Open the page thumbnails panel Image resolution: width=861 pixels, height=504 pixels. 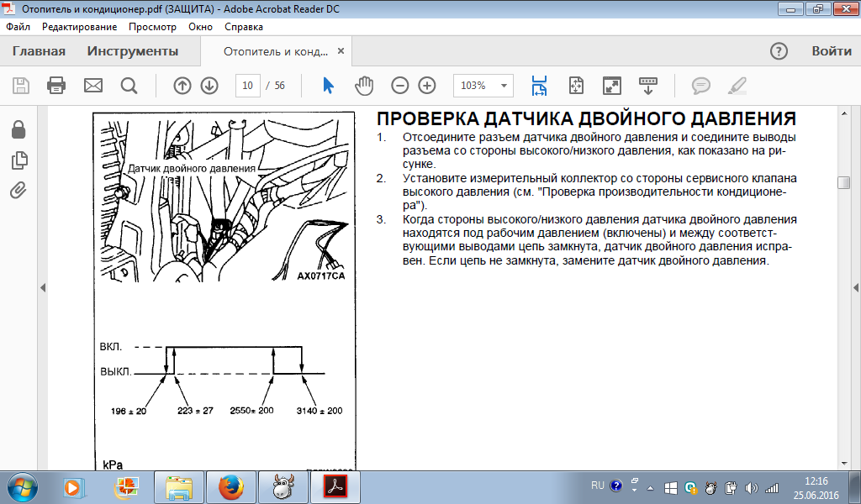click(x=18, y=160)
